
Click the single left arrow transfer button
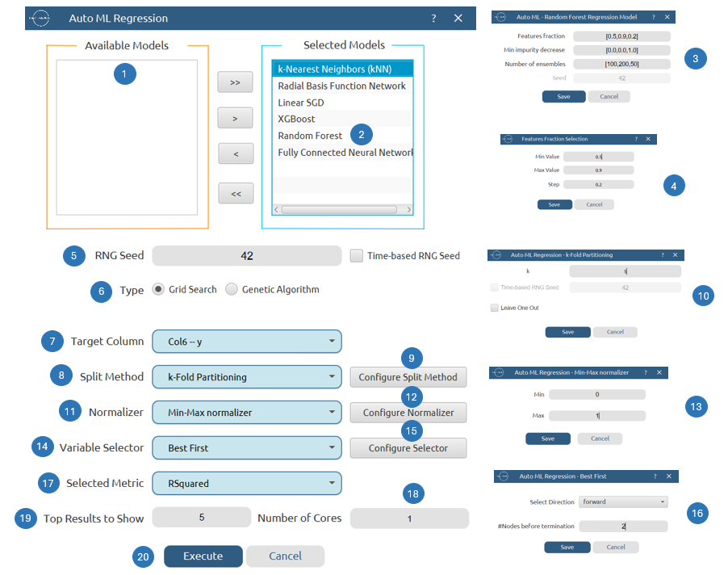234,155
